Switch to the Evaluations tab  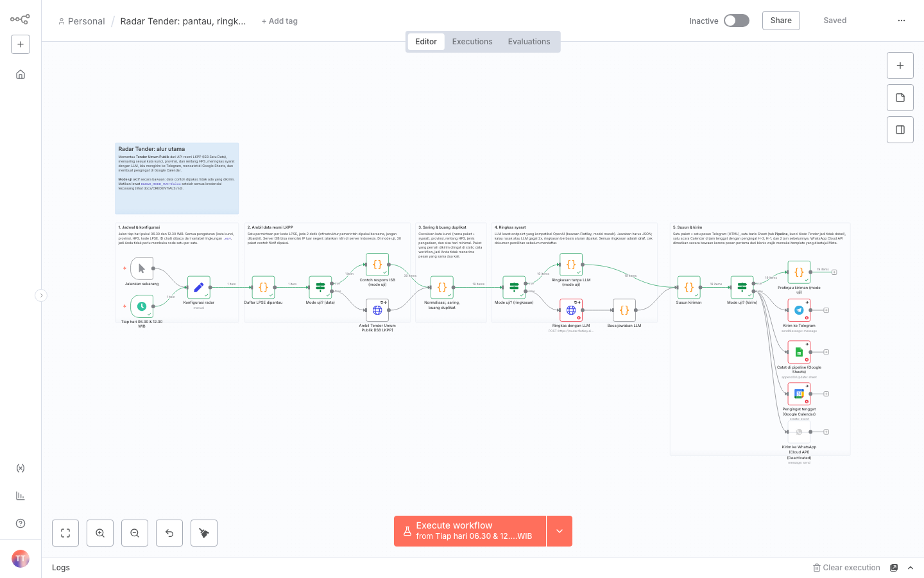coord(529,42)
